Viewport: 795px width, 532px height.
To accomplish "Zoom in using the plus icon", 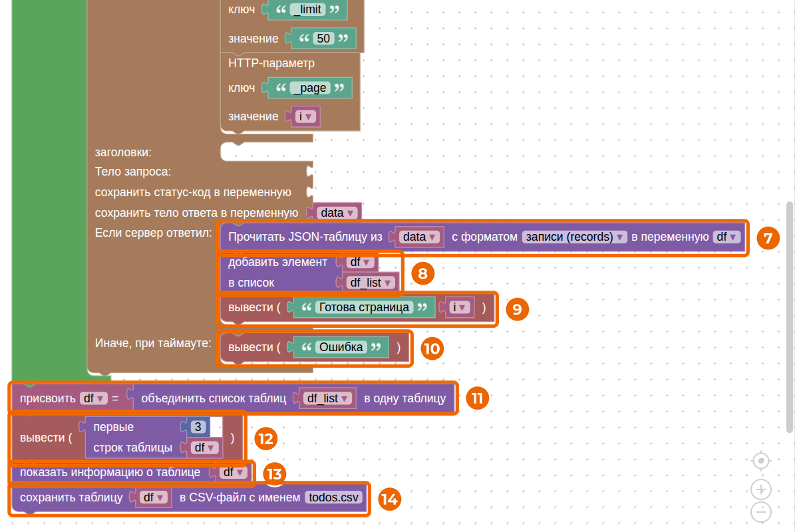I will click(761, 489).
